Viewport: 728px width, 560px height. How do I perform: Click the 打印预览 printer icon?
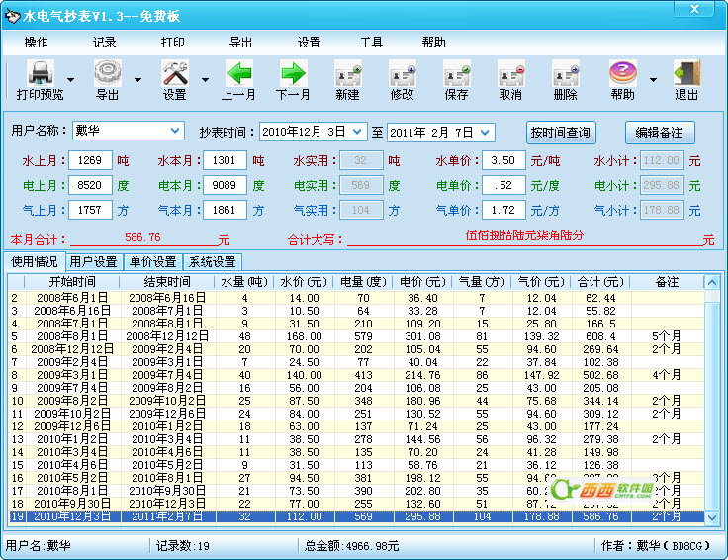click(40, 73)
